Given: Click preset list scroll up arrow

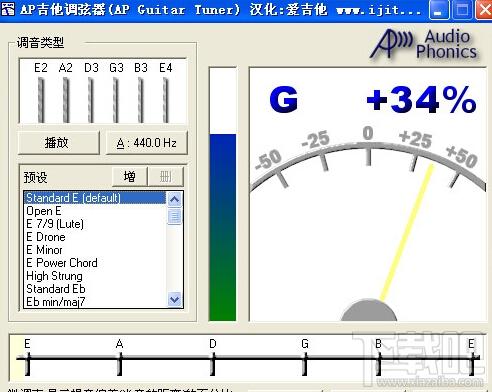Looking at the screenshot, I should tap(174, 199).
